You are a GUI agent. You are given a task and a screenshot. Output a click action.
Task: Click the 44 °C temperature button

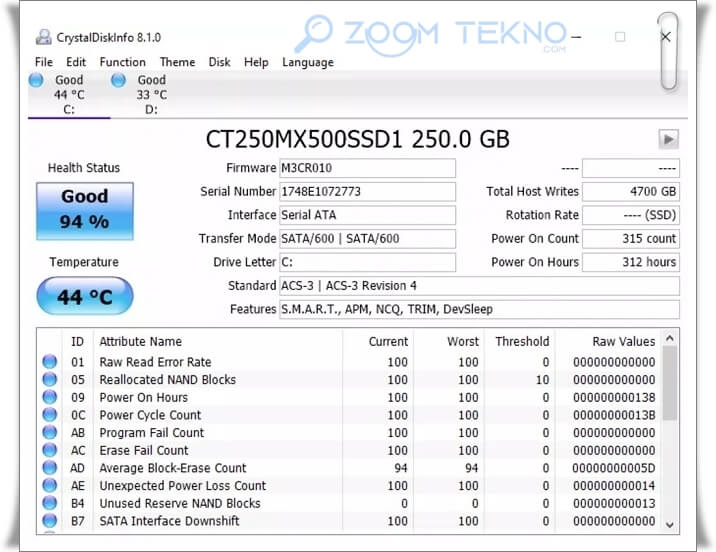click(x=85, y=296)
